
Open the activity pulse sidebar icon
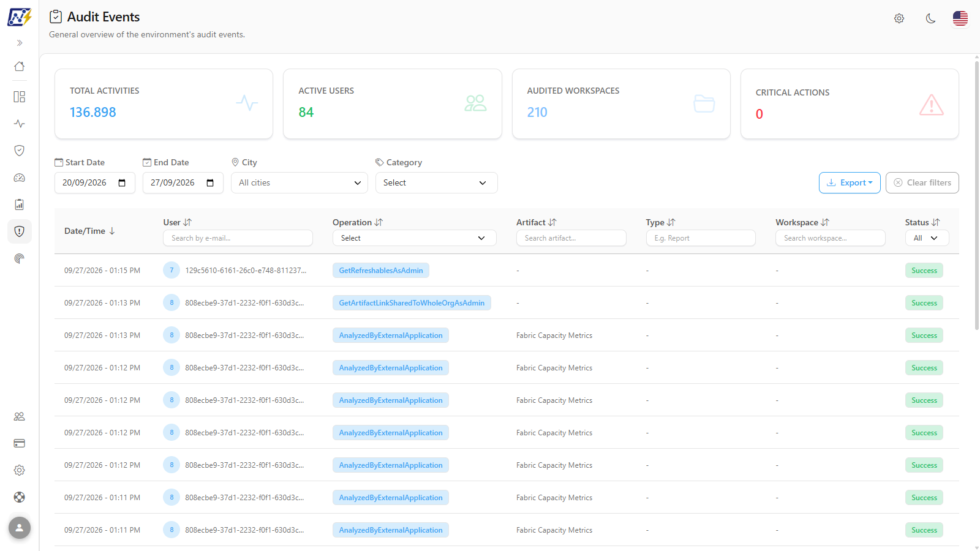[20, 124]
